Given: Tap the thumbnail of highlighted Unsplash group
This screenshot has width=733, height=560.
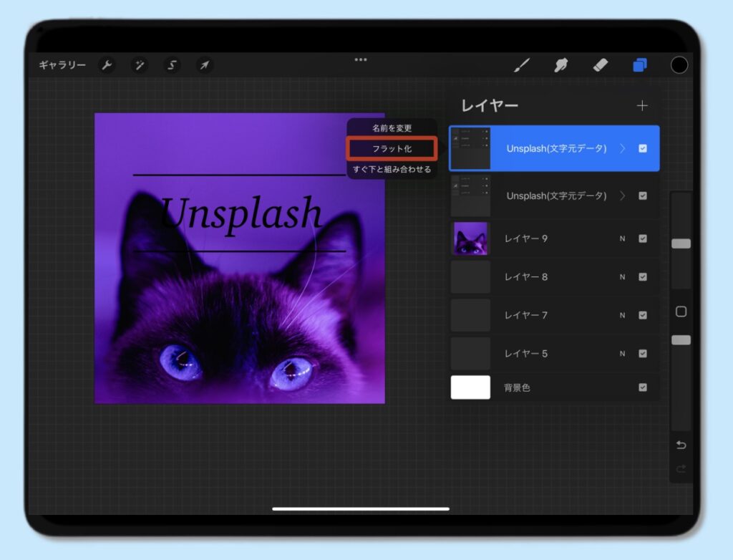Looking at the screenshot, I should click(470, 148).
